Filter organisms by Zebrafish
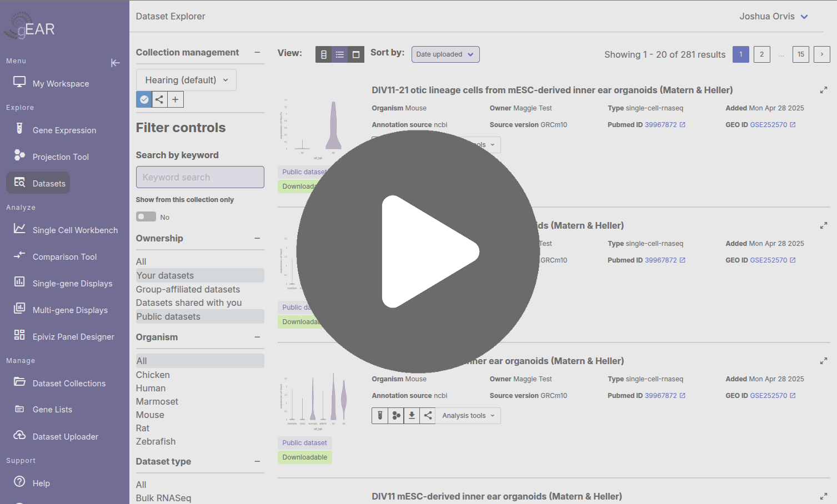837x504 pixels. coord(156,441)
